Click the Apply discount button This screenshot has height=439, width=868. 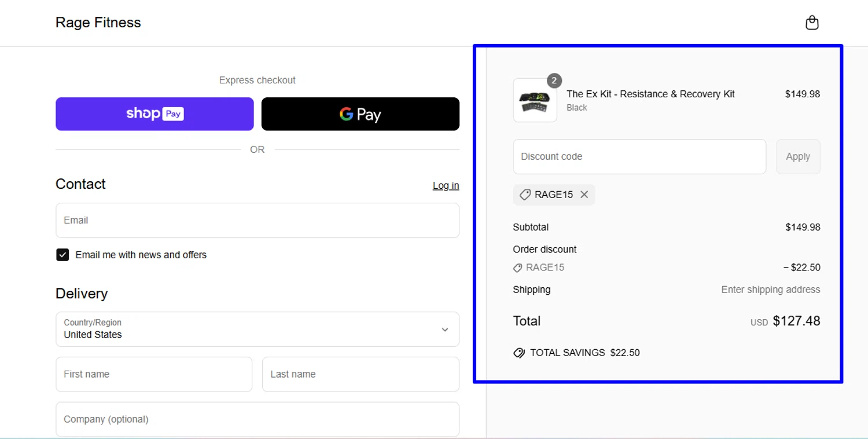point(798,156)
